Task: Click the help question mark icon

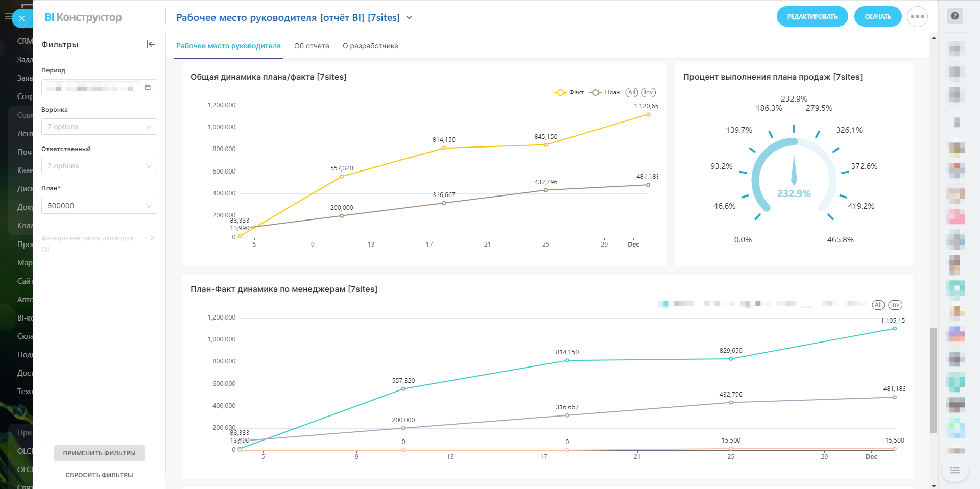Action: coord(954,16)
